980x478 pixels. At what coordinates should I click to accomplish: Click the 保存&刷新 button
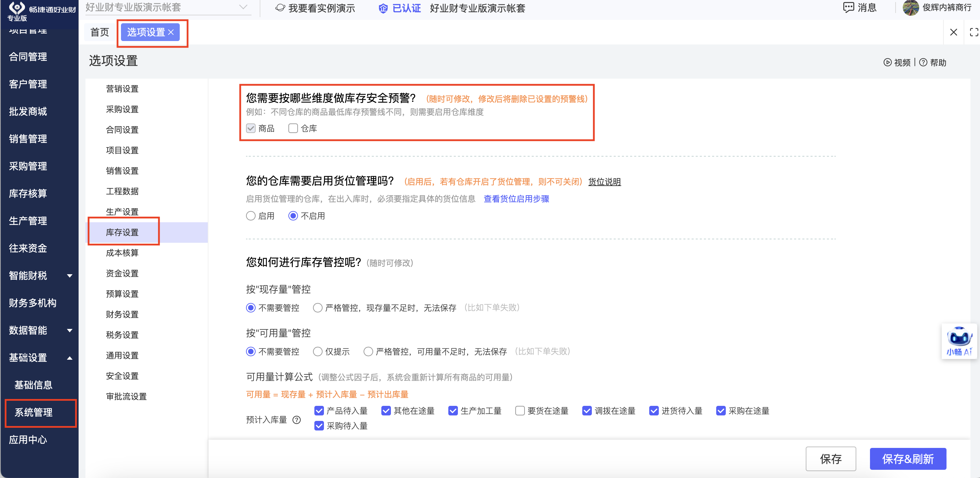(x=908, y=459)
